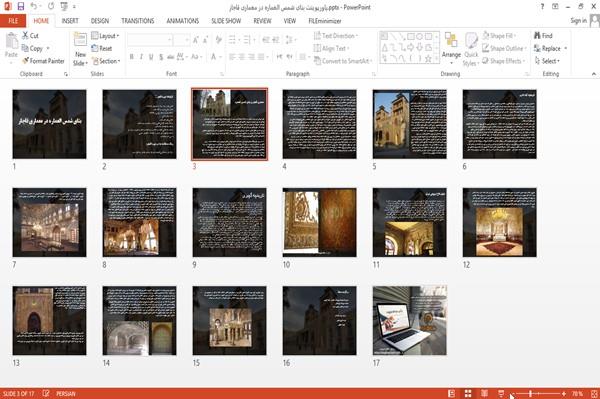The height and width of the screenshot is (399, 600).
Task: Click the Slide Sorter view icon
Action: pyautogui.click(x=468, y=393)
